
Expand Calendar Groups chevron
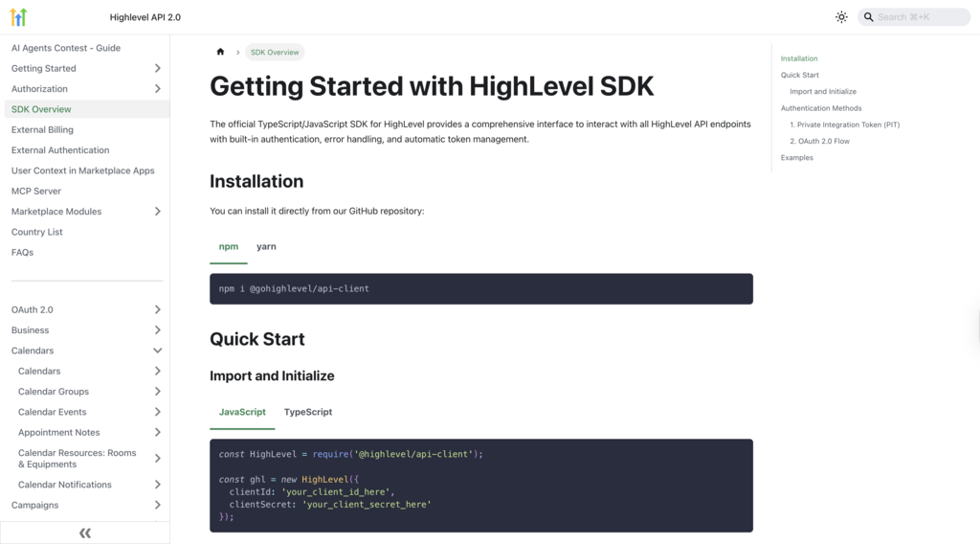(158, 392)
